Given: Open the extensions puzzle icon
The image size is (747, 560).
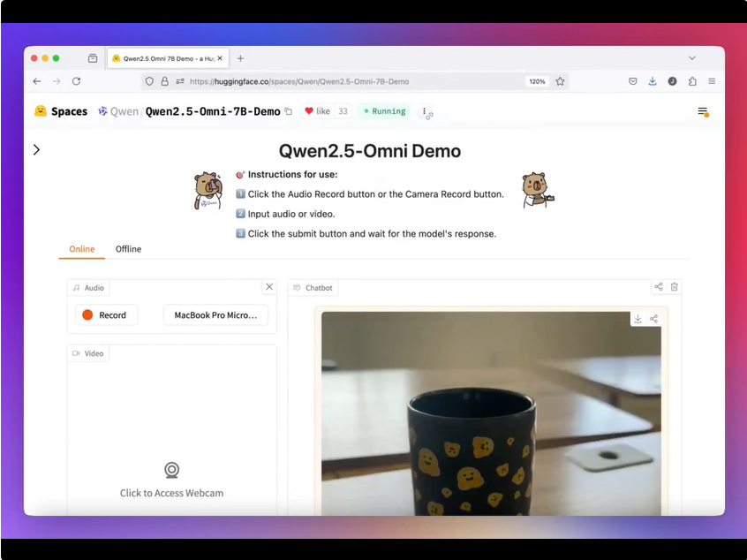Looking at the screenshot, I should coord(692,81).
